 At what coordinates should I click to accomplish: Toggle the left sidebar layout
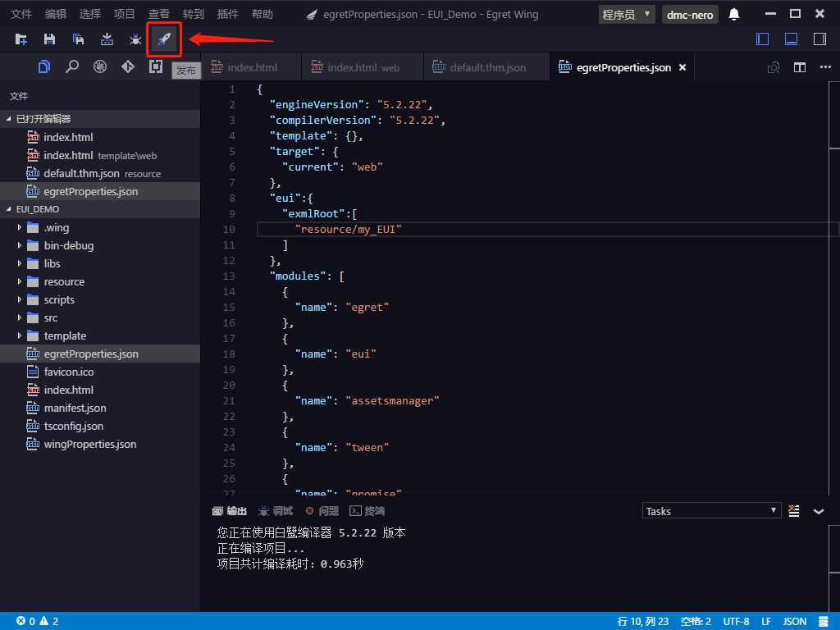(x=762, y=39)
